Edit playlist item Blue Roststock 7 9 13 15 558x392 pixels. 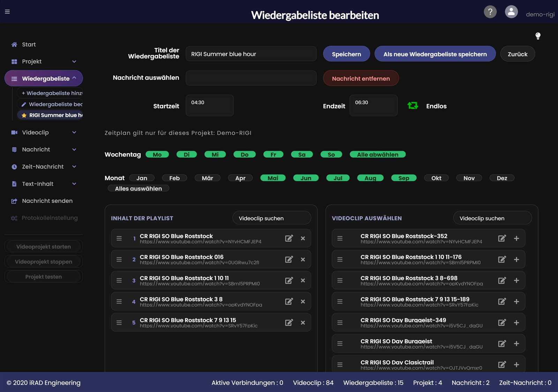[289, 323]
